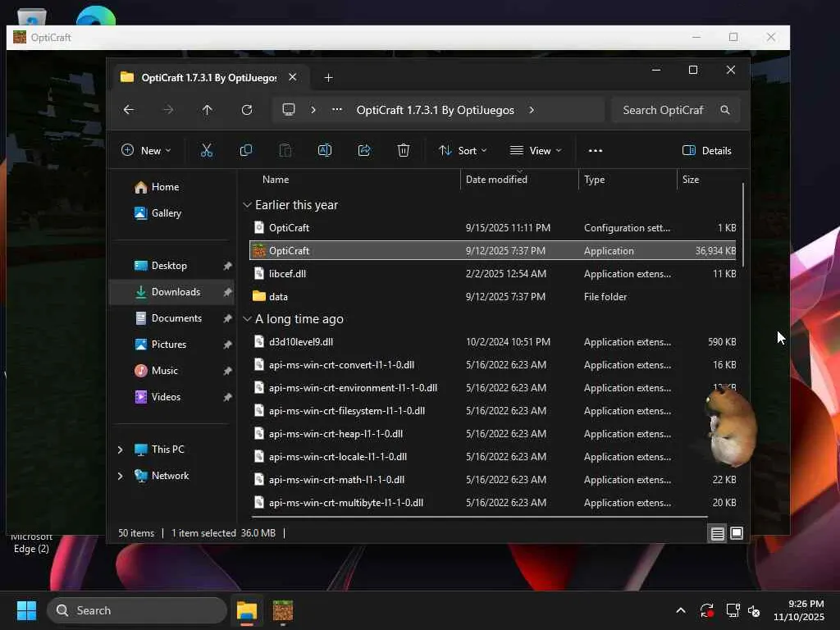Go up one folder with the up arrow
The image size is (840, 630).
pyautogui.click(x=208, y=110)
